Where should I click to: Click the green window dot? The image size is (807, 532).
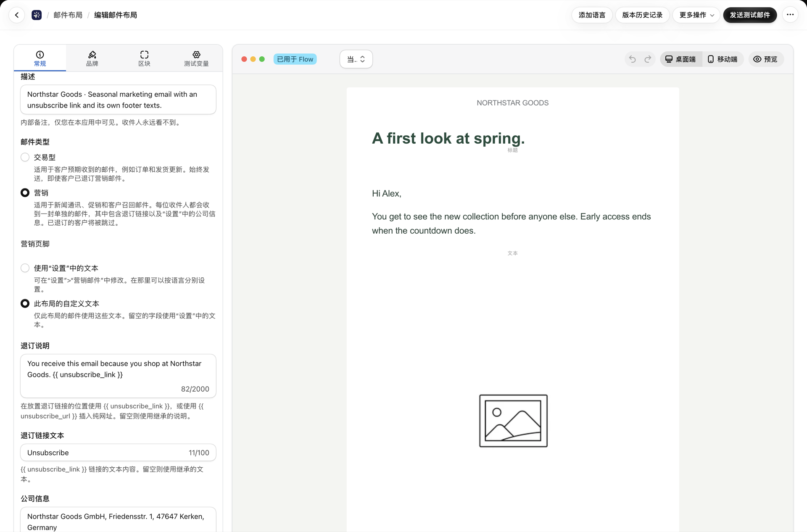coord(262,59)
